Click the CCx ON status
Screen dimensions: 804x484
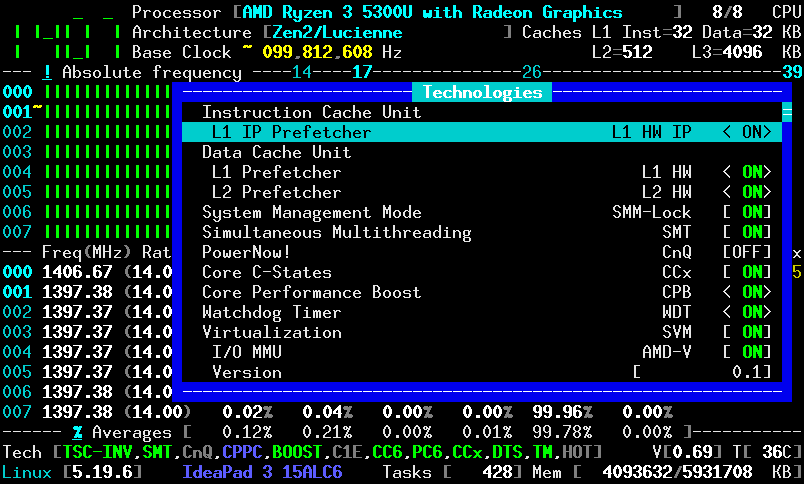point(747,272)
